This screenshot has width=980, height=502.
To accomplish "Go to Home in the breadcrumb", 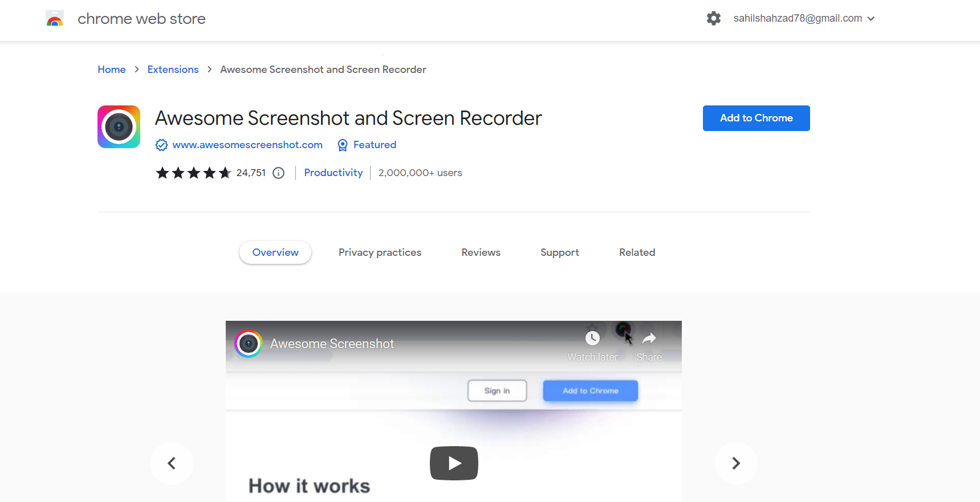I will coord(112,70).
